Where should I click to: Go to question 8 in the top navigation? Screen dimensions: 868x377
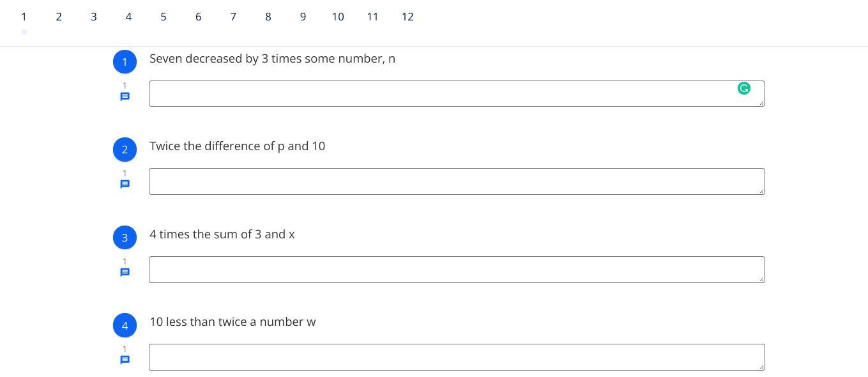point(268,17)
